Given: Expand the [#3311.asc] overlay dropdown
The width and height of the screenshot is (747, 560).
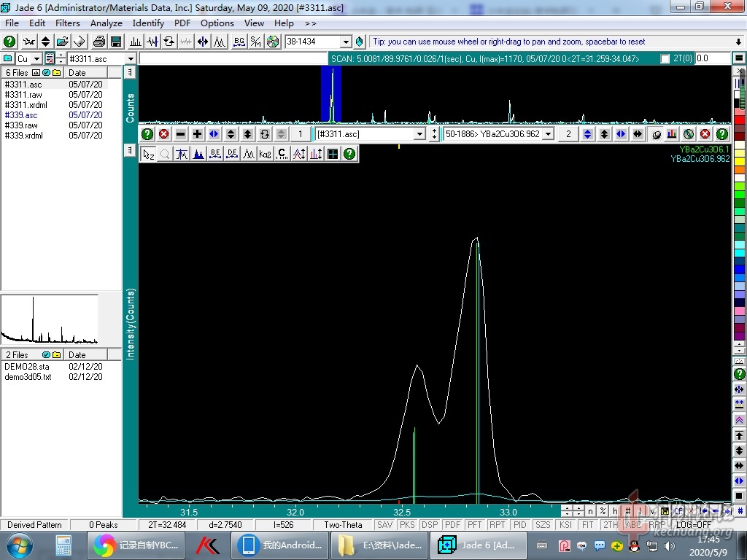Looking at the screenshot, I should point(419,134).
